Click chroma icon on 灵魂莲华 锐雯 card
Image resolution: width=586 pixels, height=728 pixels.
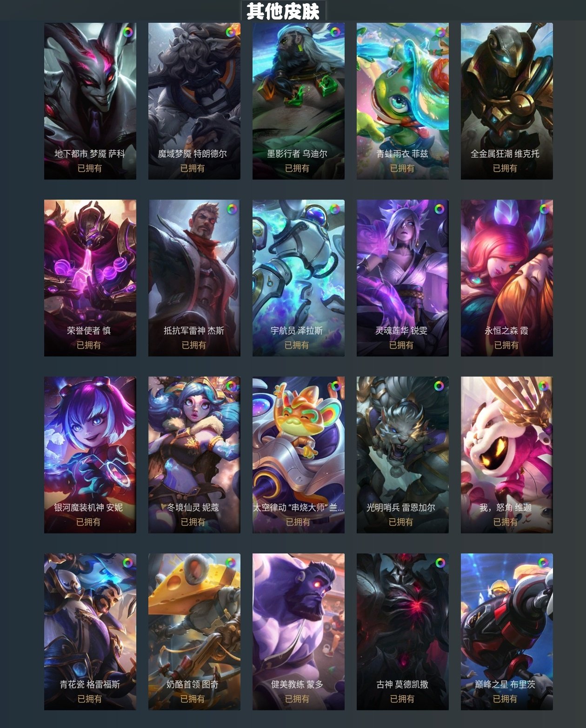pyautogui.click(x=439, y=209)
